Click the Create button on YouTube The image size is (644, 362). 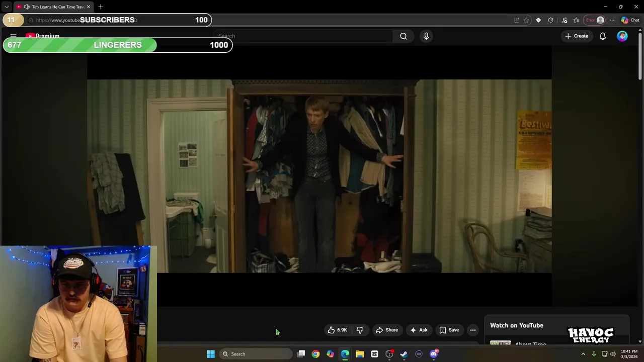tap(577, 36)
